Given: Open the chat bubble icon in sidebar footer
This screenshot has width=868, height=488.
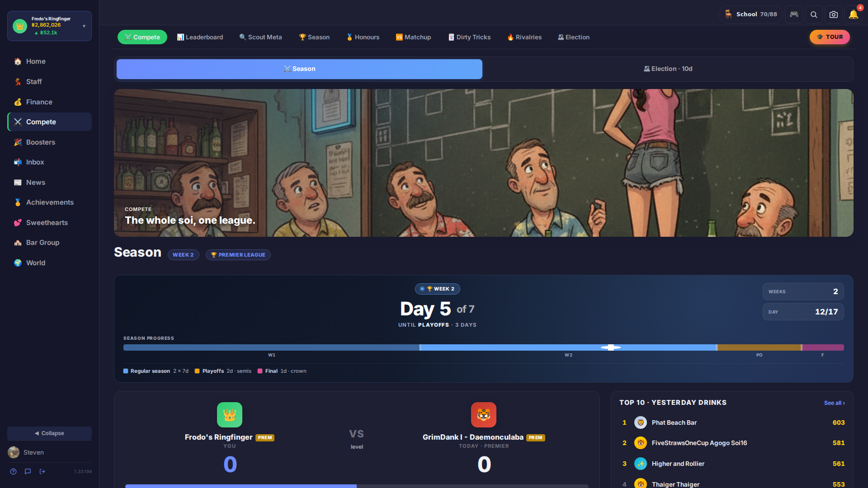Looking at the screenshot, I should (x=28, y=471).
